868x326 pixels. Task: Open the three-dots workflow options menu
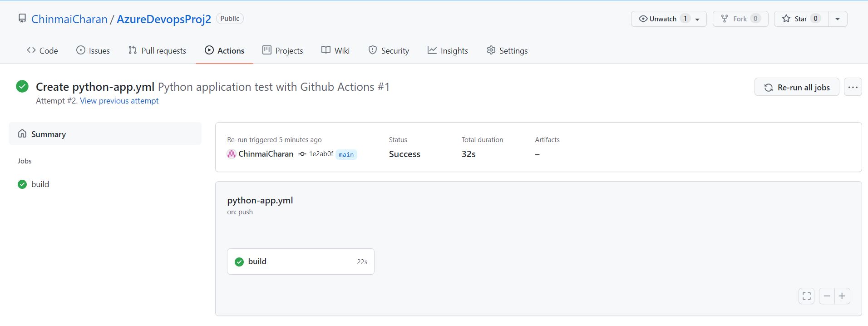(853, 87)
